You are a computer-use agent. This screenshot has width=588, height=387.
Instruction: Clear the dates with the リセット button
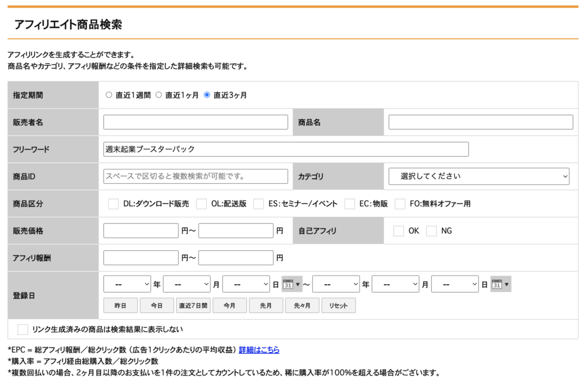[339, 305]
